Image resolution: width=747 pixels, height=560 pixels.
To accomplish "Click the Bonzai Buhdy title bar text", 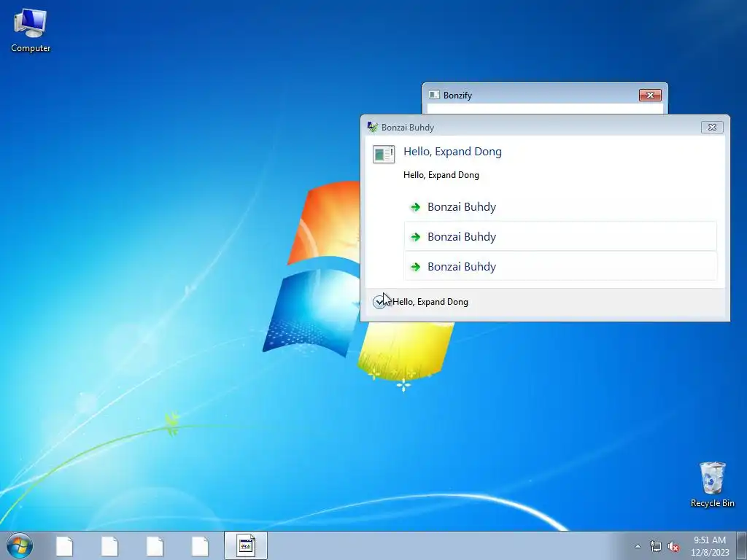I will point(408,128).
